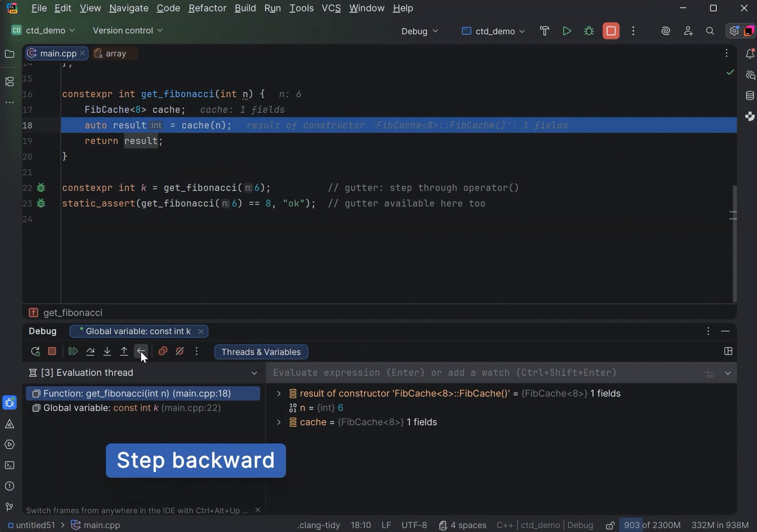Open Services tool window icon
This screenshot has width=757, height=532.
10,444
